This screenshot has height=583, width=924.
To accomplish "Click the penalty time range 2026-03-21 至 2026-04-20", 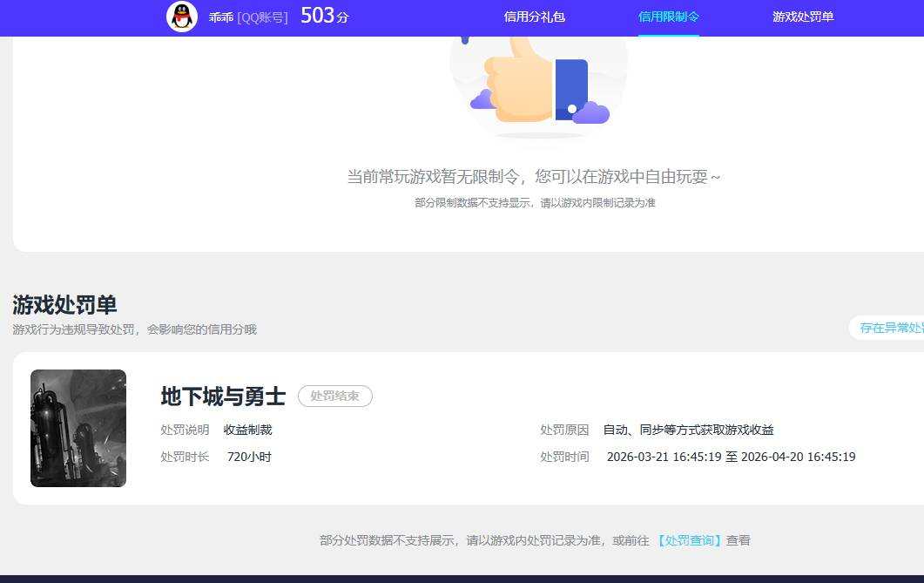I will click(732, 457).
